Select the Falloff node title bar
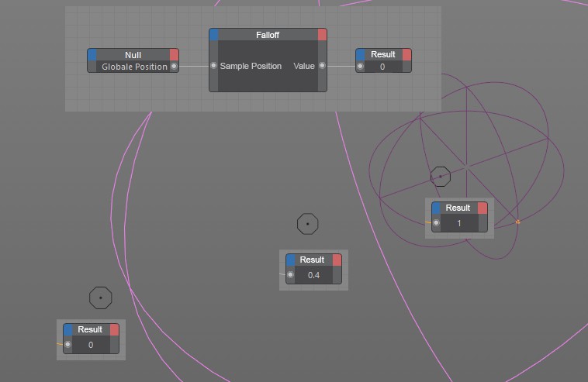 pyautogui.click(x=268, y=35)
